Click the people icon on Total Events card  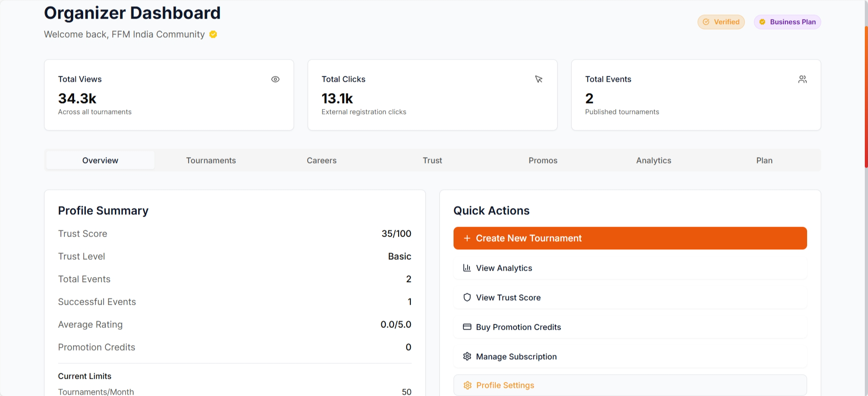803,79
